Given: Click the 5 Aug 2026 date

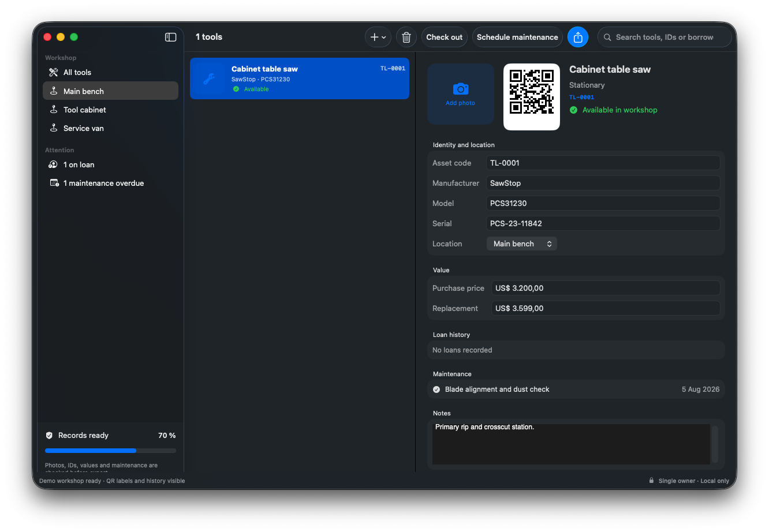Looking at the screenshot, I should [700, 389].
